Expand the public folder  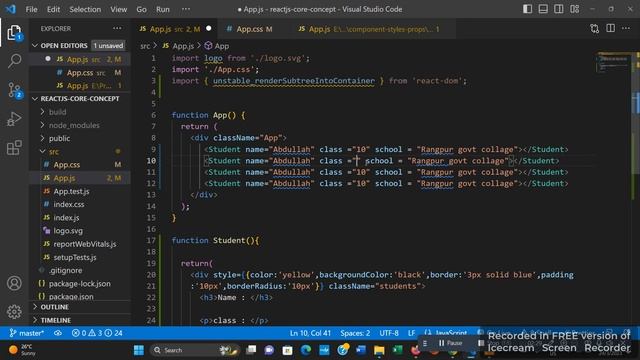(x=59, y=138)
